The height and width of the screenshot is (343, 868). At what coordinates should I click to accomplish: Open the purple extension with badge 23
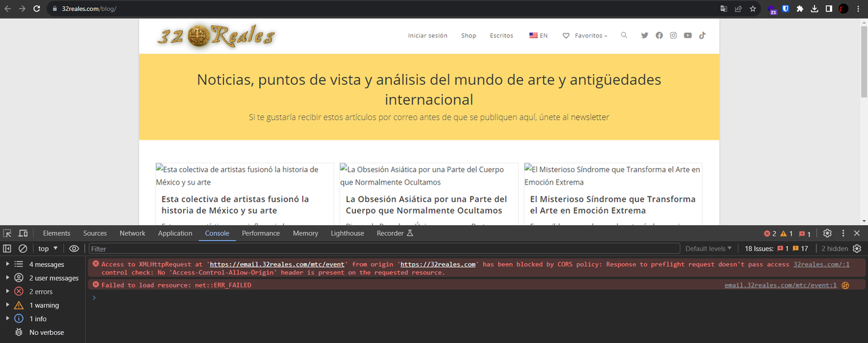click(772, 9)
